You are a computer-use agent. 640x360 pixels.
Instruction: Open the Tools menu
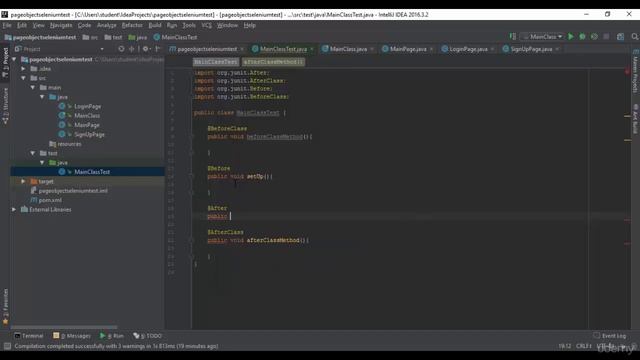[189, 25]
